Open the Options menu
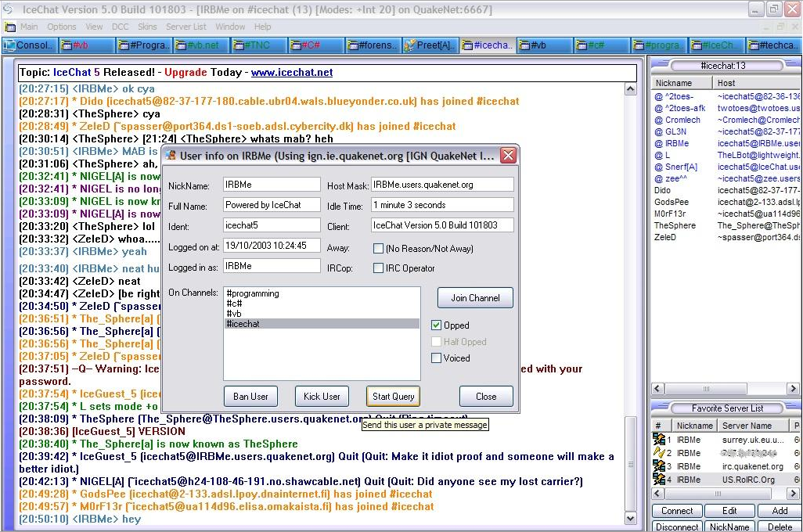This screenshot has width=803, height=532. click(62, 27)
